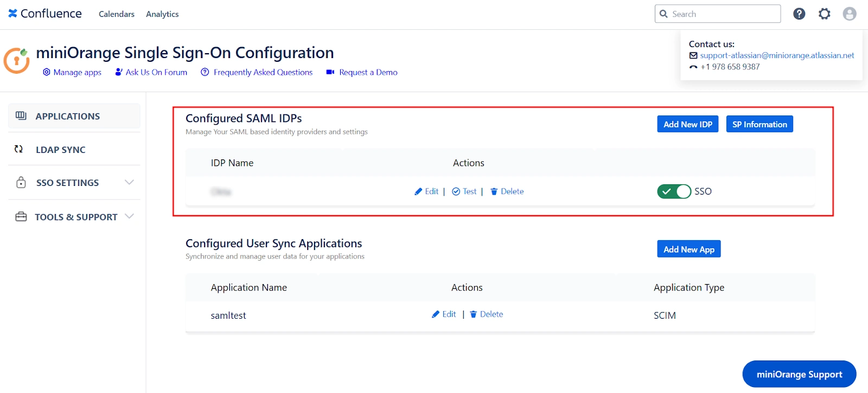
Task: Click the Test link for the SAML IDP
Action: click(x=470, y=191)
